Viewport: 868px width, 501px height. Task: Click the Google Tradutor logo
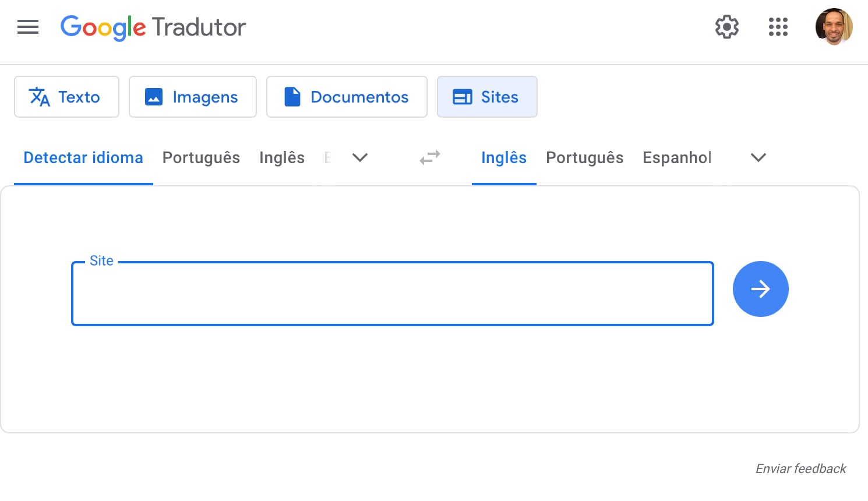point(153,27)
